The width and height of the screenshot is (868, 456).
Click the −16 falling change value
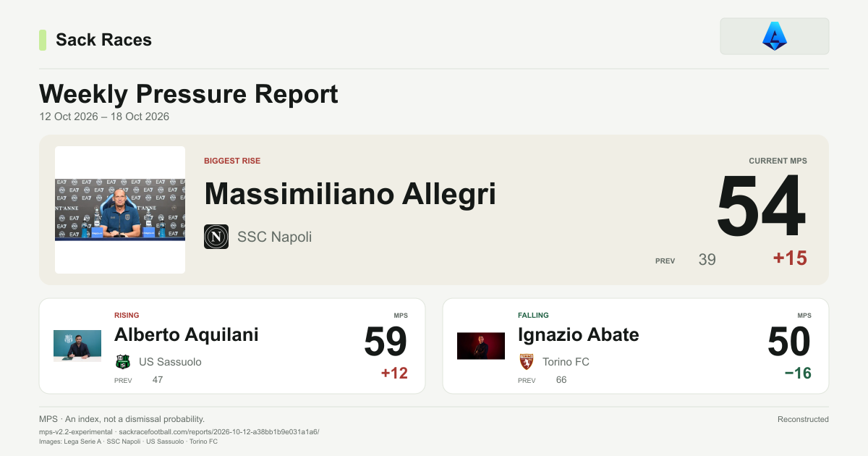798,373
